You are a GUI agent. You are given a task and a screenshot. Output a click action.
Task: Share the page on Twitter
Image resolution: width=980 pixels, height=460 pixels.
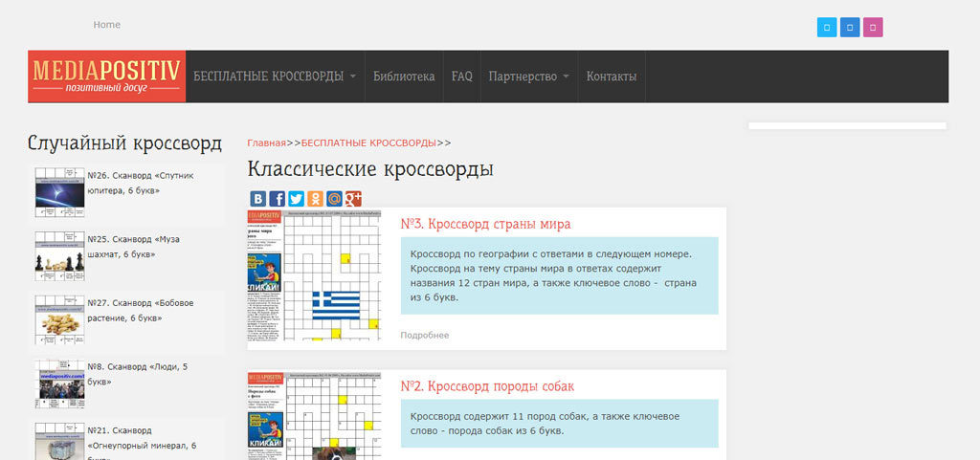coord(297,199)
